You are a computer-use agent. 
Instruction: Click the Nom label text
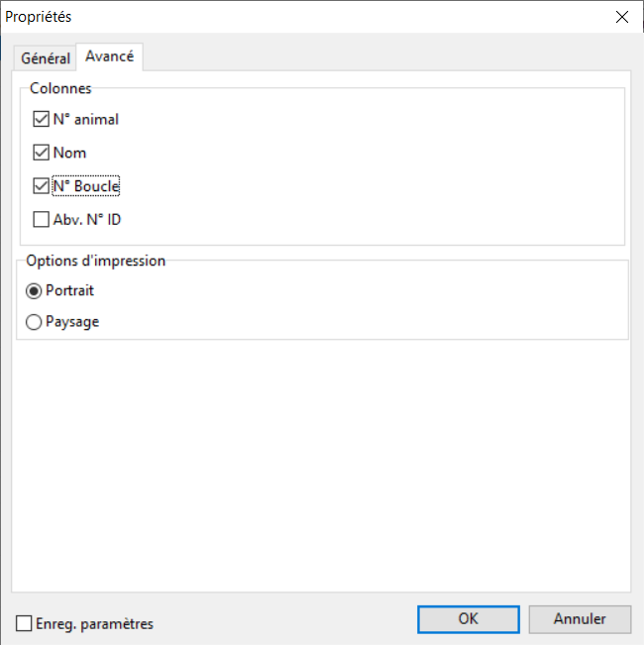pos(70,153)
